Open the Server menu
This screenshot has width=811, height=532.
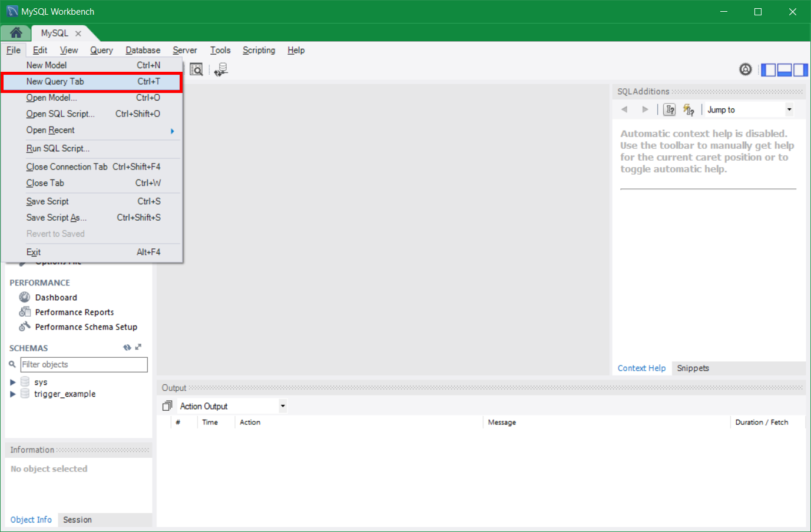(x=185, y=50)
